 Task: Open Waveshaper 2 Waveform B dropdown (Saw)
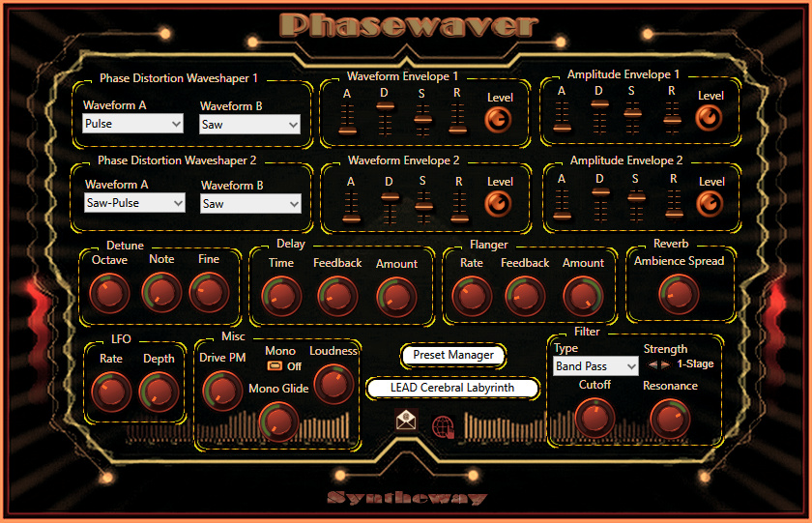point(250,204)
